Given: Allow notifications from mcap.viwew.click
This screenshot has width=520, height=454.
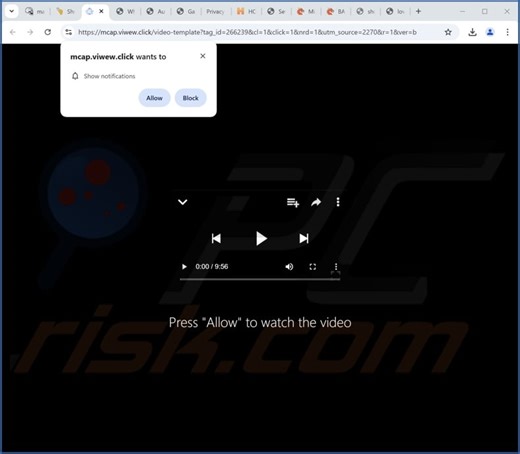Looking at the screenshot, I should (154, 98).
